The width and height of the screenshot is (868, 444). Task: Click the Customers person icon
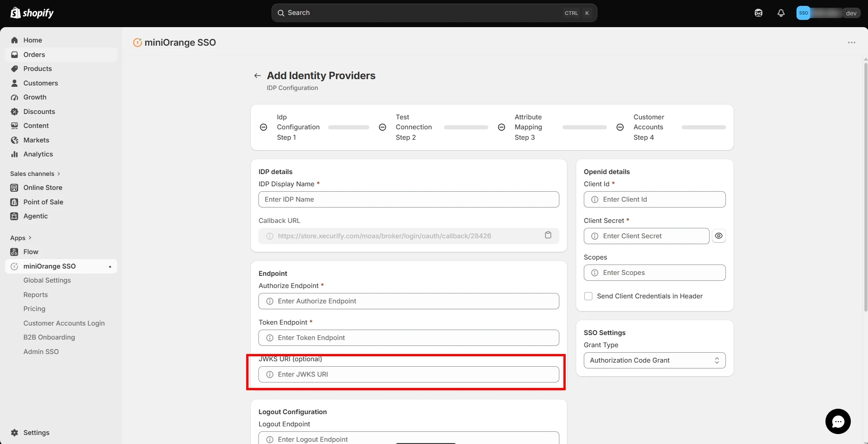click(x=14, y=83)
